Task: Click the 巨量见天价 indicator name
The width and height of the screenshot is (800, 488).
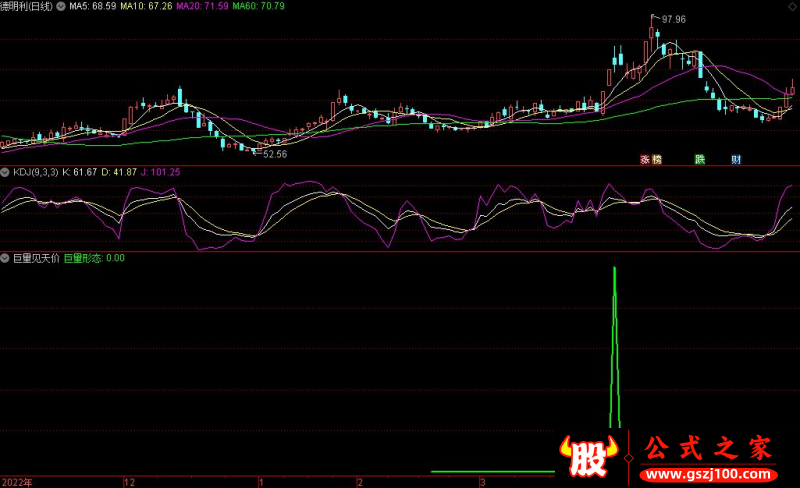Action: tap(35, 258)
